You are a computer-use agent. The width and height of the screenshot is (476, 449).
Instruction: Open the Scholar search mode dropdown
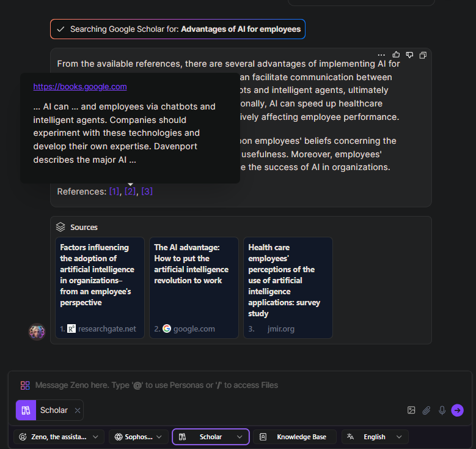(x=211, y=437)
